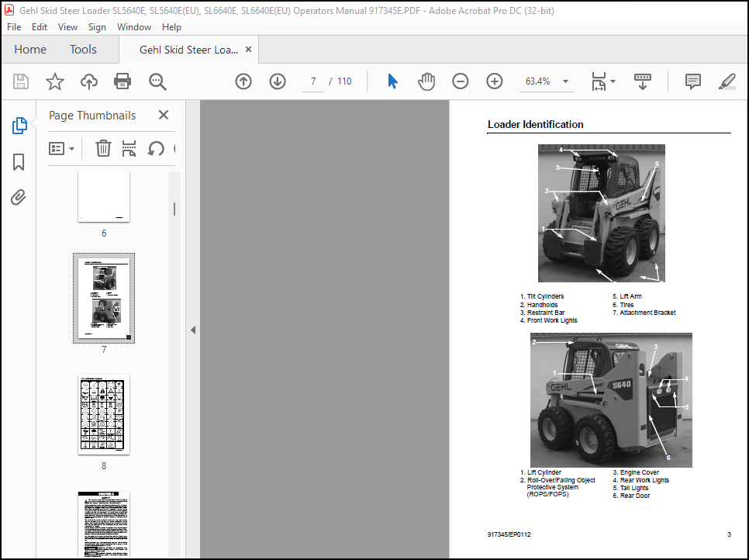Open the Attachments paperclip panel
The height and width of the screenshot is (560, 749).
point(18,197)
